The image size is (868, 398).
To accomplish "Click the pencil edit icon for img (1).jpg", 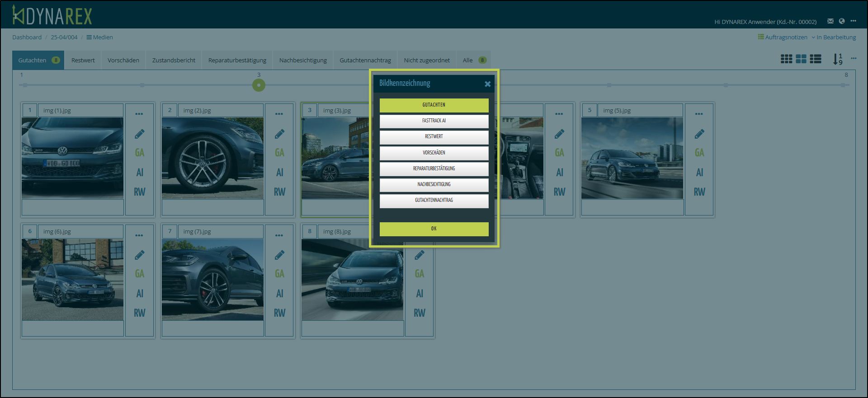I will pos(139,134).
